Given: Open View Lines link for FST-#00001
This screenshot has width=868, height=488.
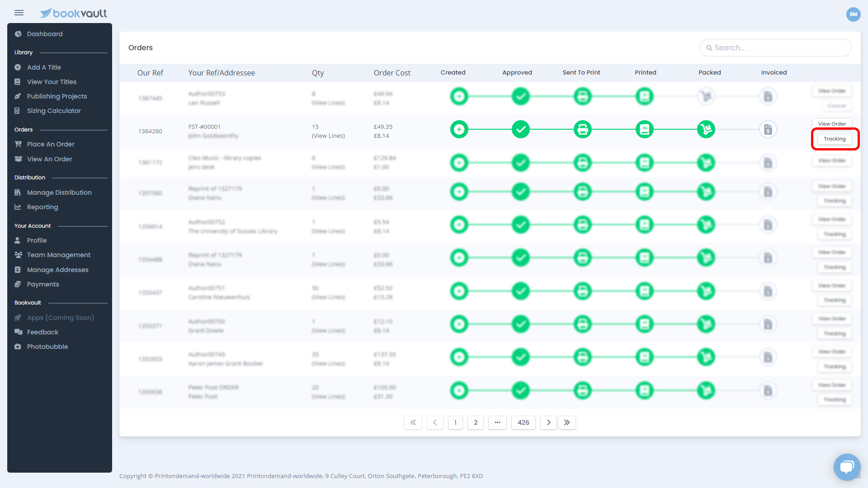Looking at the screenshot, I should coord(328,136).
